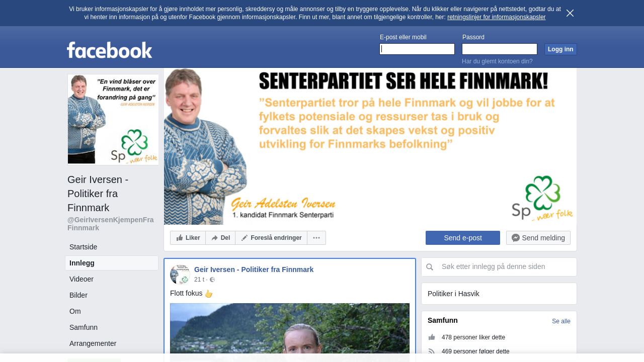The height and width of the screenshot is (362, 644).
Task: Click the Messenger Send melding button
Action: (538, 238)
